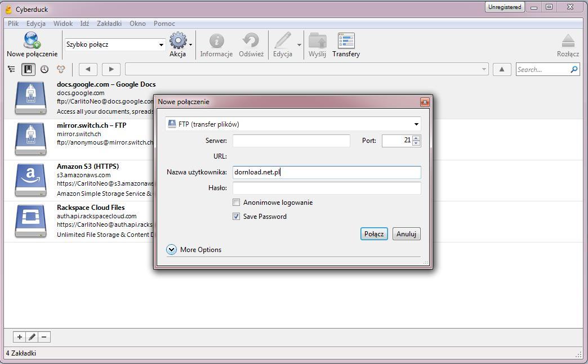Click the Rozłącz eject icon
The width and height of the screenshot is (588, 364).
tap(568, 41)
